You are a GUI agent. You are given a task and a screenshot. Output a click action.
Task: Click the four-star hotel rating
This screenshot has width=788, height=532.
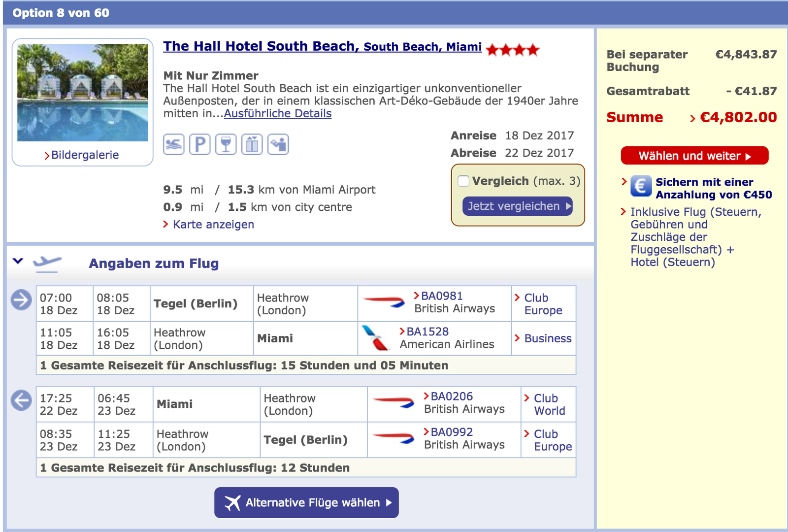(513, 50)
